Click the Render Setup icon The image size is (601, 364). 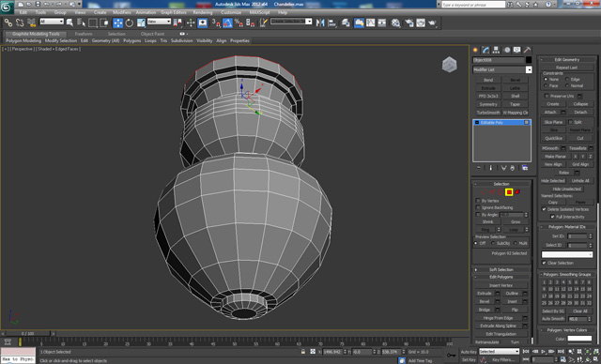tap(409, 23)
